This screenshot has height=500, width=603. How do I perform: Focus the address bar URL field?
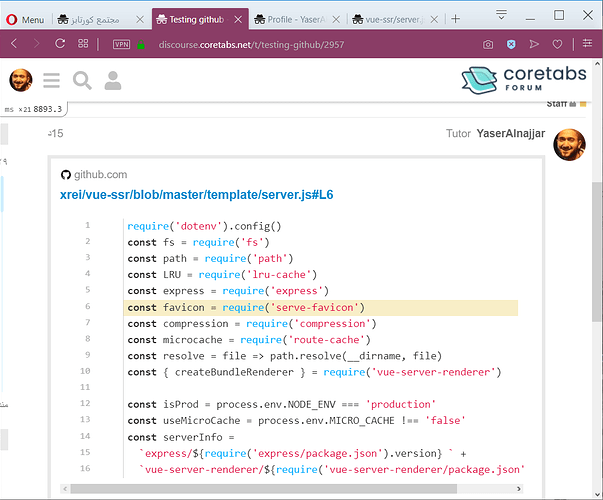251,45
